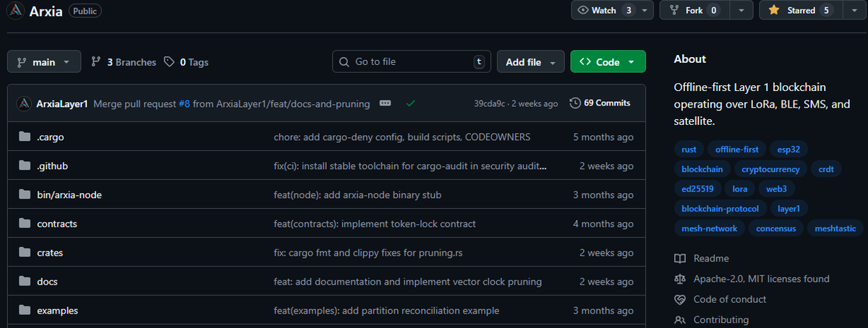Click the ArxiaLayer1 commit author avatar

pyautogui.click(x=24, y=103)
